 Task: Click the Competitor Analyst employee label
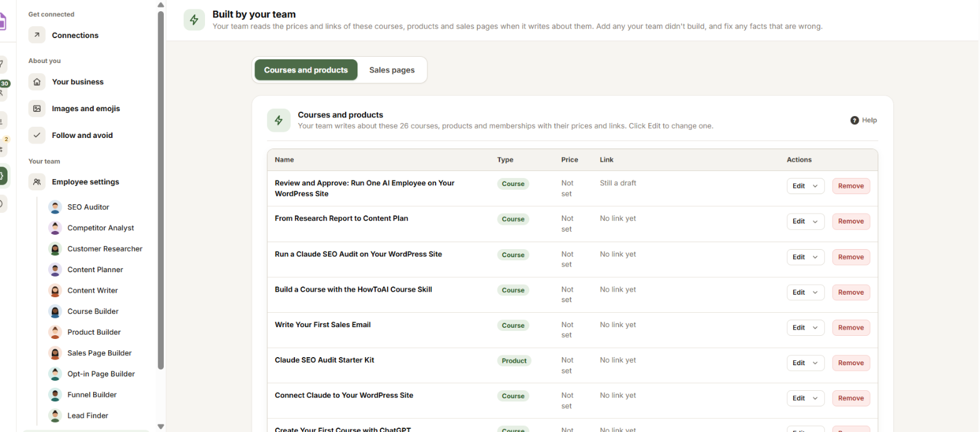(101, 228)
